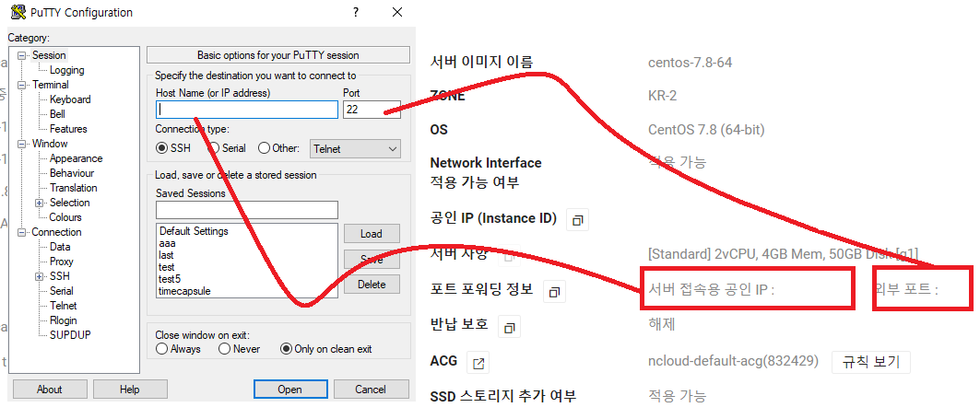Image resolution: width=980 pixels, height=419 pixels.
Task: Click the 규칙 보기 button
Action: click(870, 362)
